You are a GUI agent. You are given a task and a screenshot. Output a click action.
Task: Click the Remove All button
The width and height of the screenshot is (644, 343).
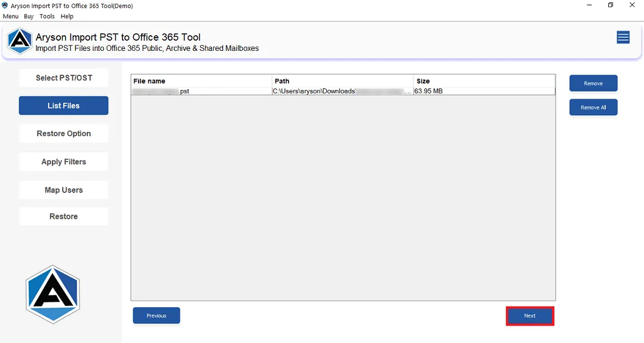tap(593, 107)
